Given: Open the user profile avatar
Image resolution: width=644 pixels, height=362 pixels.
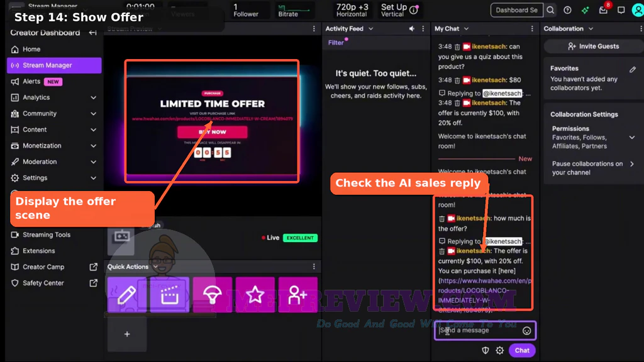Looking at the screenshot, I should tap(638, 10).
